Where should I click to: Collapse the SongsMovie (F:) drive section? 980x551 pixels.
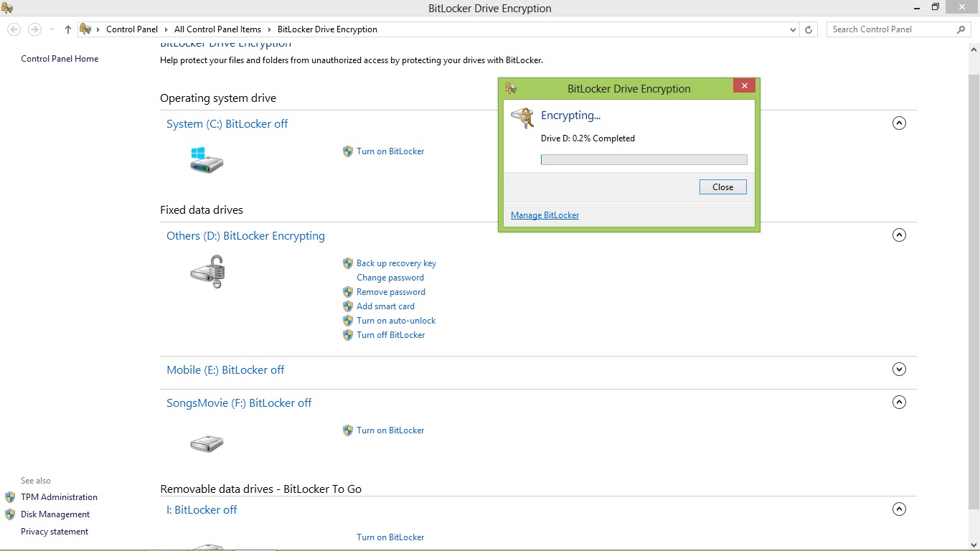899,402
